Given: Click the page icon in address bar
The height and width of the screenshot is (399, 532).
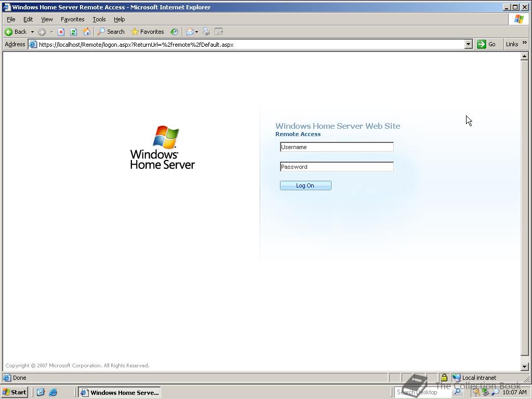Looking at the screenshot, I should click(x=33, y=45).
